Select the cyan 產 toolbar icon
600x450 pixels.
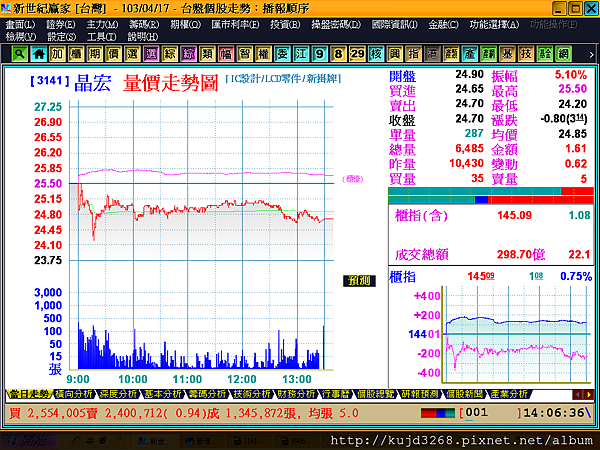[470, 54]
